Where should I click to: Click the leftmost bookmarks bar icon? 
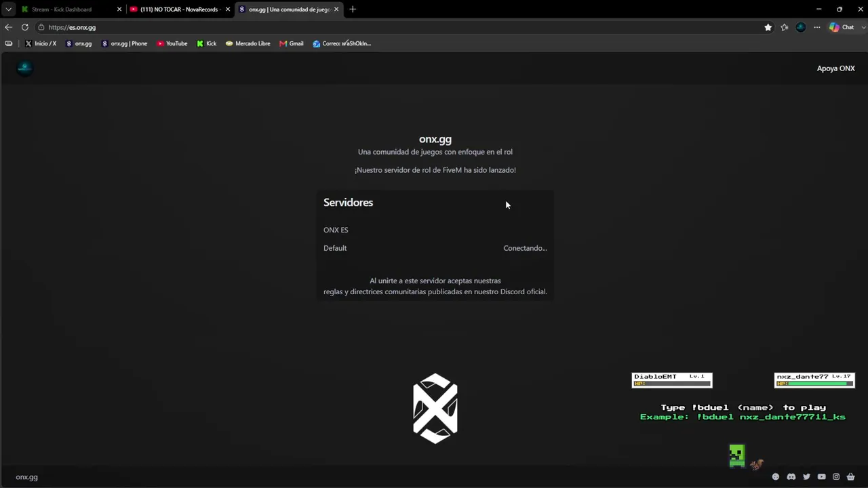click(x=8, y=43)
